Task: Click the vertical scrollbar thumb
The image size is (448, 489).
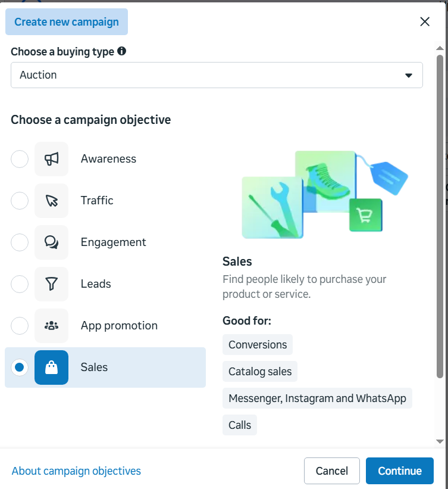Action: 440,216
